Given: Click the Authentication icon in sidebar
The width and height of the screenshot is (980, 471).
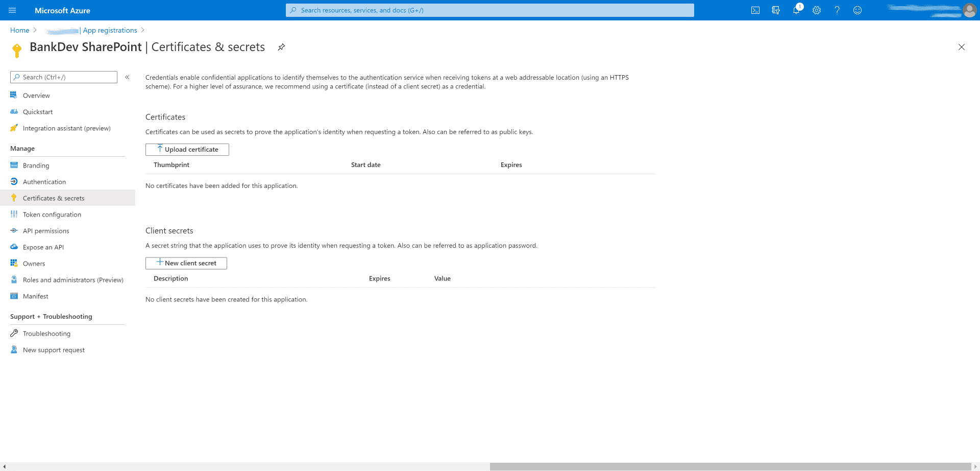Looking at the screenshot, I should pos(14,182).
